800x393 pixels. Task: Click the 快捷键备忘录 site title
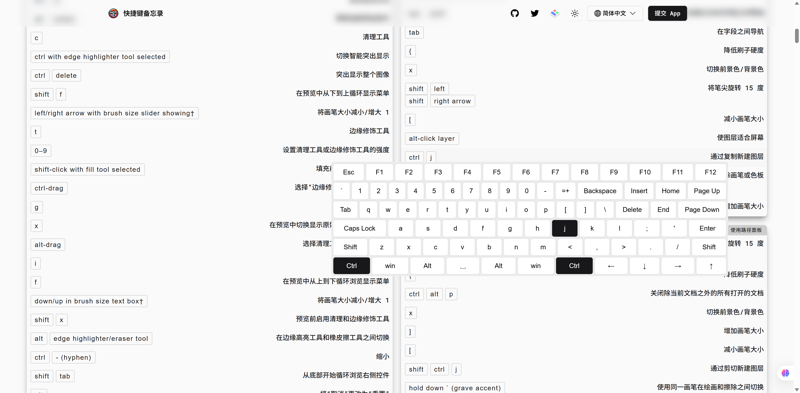[x=143, y=13]
